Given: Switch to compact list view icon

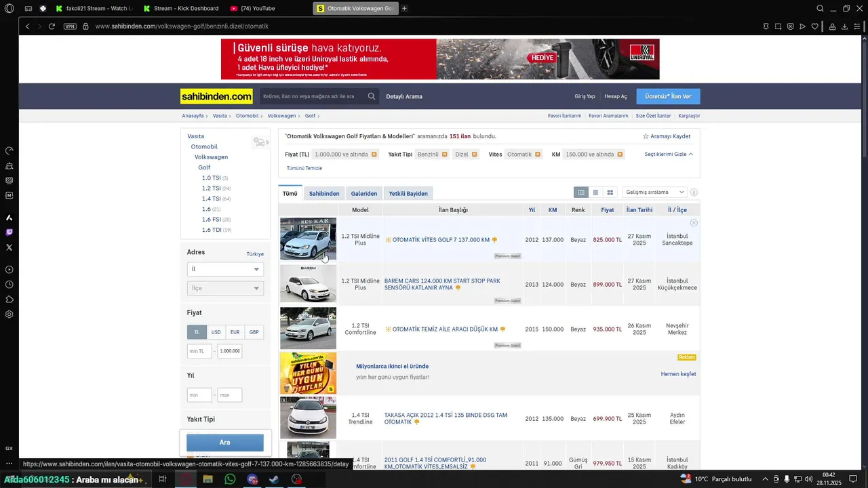Looking at the screenshot, I should coord(595,192).
